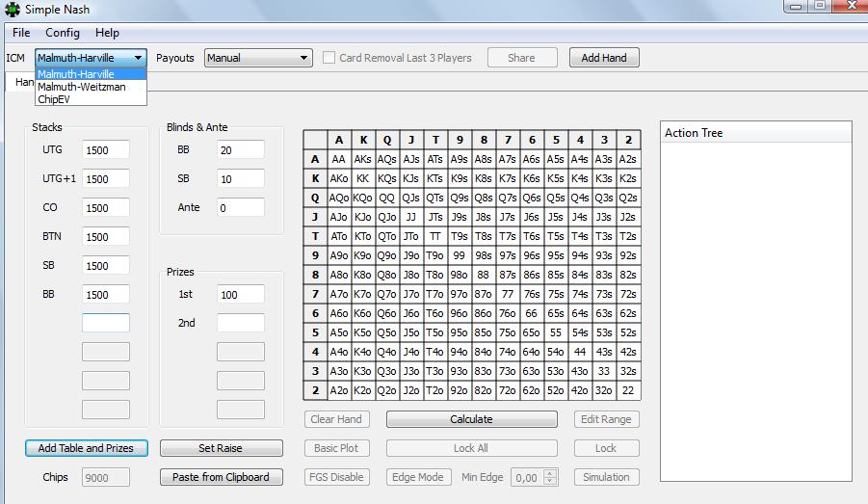868x504 pixels.
Task: Open the Config menu
Action: 63,33
